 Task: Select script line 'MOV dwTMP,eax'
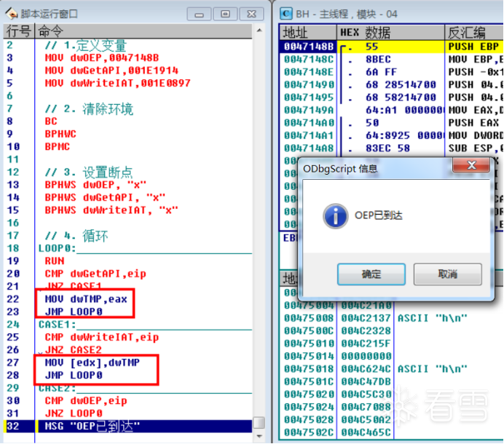pyautogui.click(x=86, y=299)
